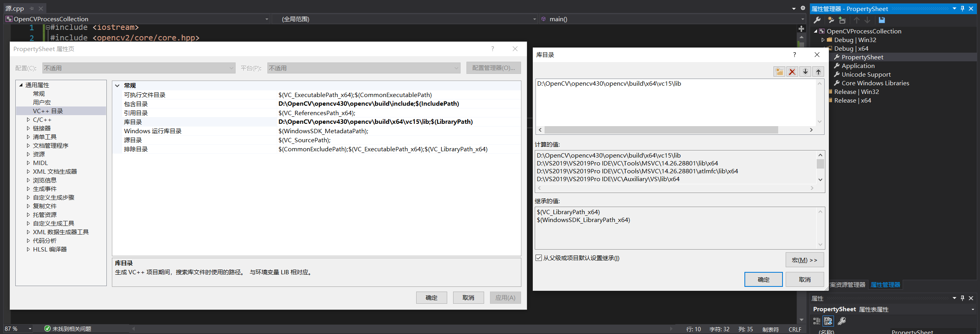Click property pages wrench in 属性 panel
Screen dimensions: 980x334
coord(842,321)
